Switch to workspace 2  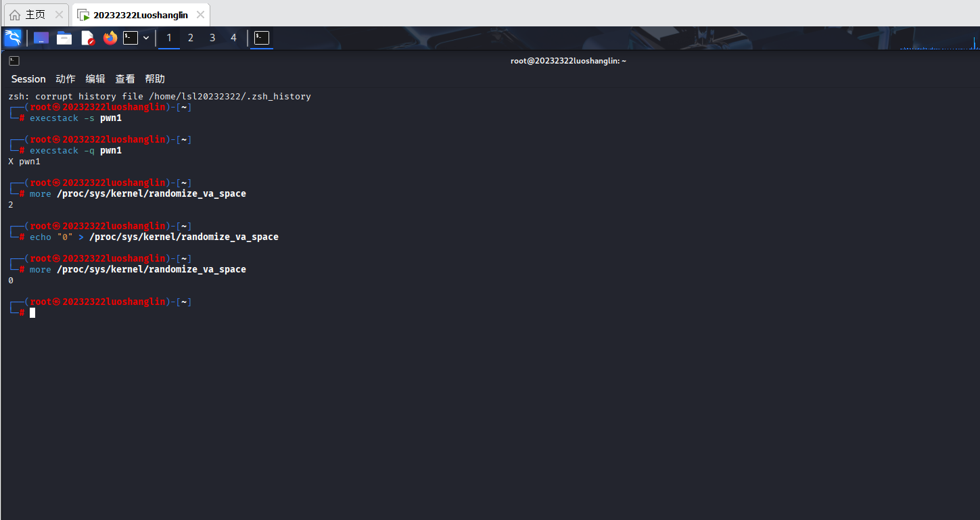[191, 38]
